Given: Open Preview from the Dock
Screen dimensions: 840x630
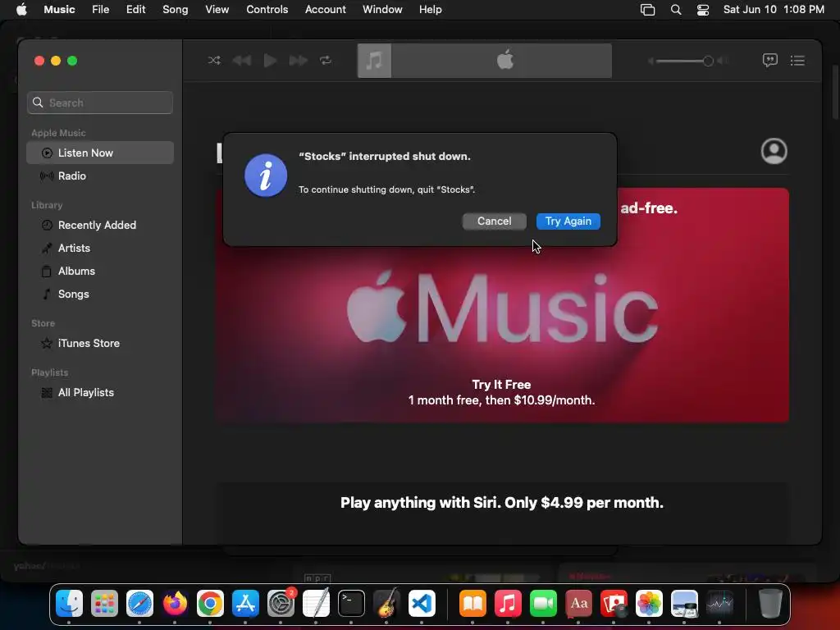Looking at the screenshot, I should point(684,604).
